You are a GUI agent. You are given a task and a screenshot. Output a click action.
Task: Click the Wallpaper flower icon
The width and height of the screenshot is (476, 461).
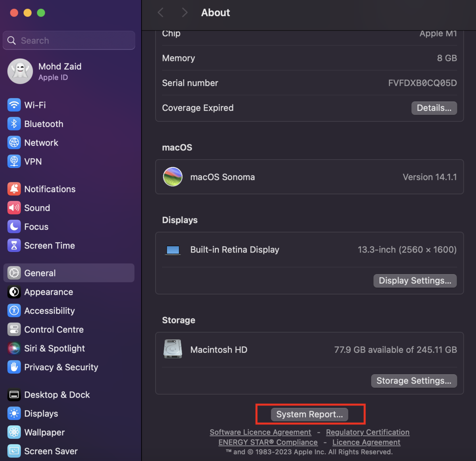pos(14,432)
